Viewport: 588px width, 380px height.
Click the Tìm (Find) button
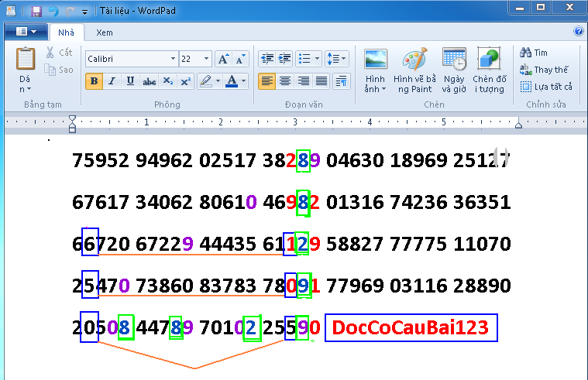[x=534, y=53]
